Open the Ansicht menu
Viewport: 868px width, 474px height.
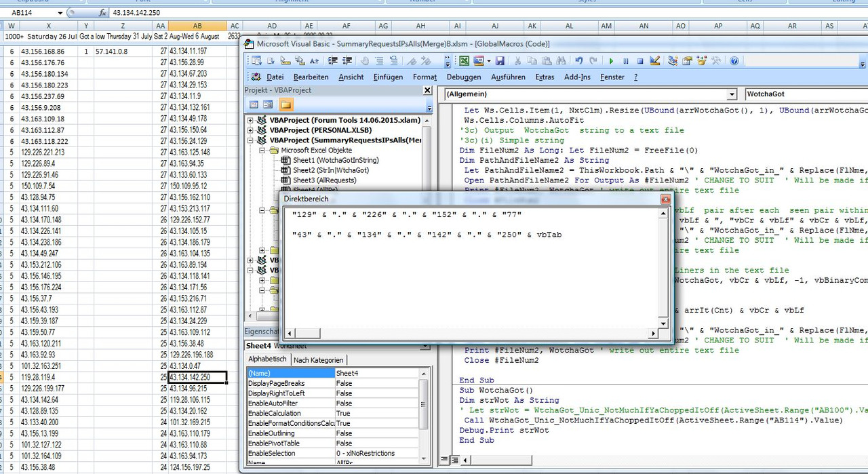pyautogui.click(x=351, y=77)
